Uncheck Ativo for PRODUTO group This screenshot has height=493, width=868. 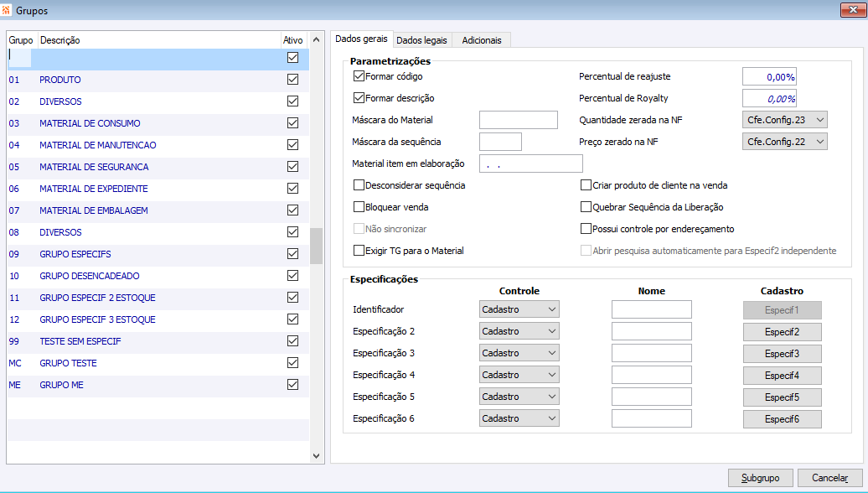(293, 79)
